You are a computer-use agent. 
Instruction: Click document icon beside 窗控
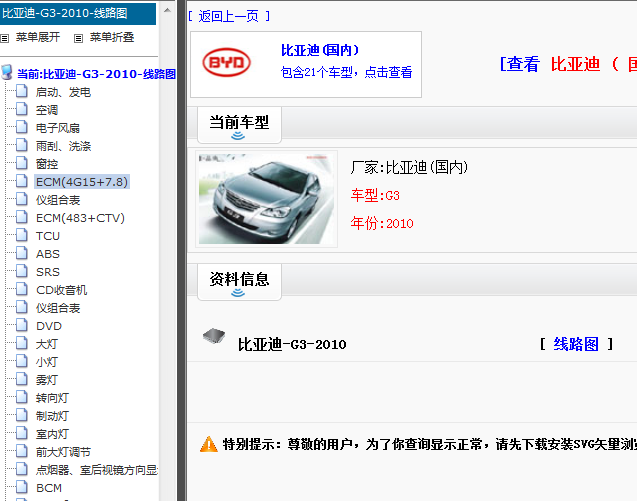pyautogui.click(x=22, y=163)
